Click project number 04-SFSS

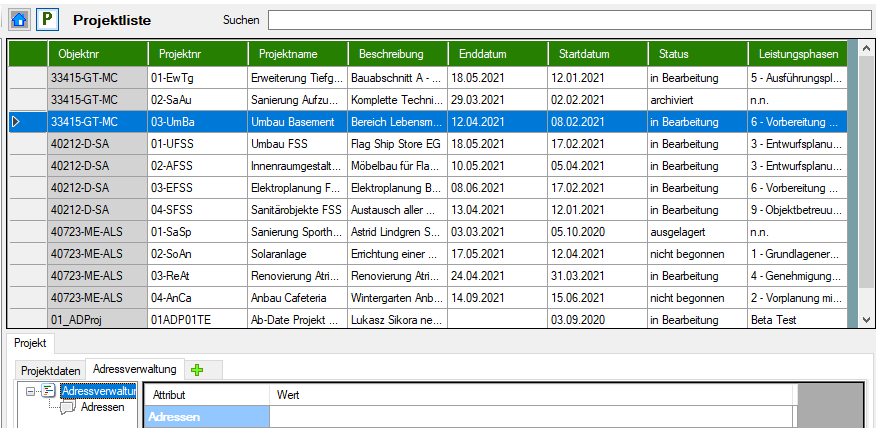tap(198, 210)
